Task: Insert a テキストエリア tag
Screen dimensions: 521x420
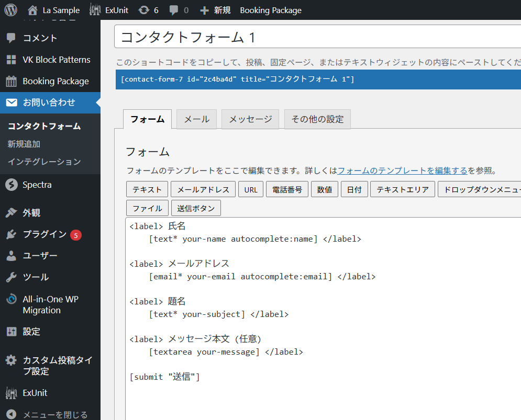Action: coord(403,189)
